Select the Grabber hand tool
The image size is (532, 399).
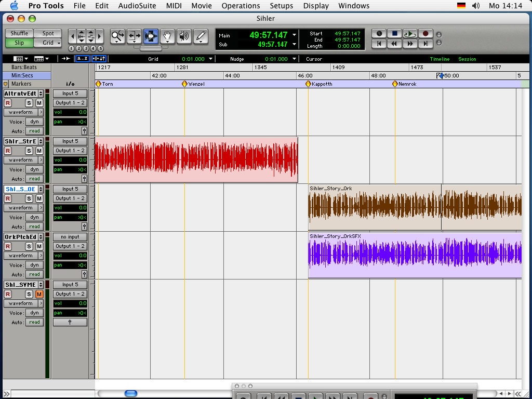(x=167, y=36)
